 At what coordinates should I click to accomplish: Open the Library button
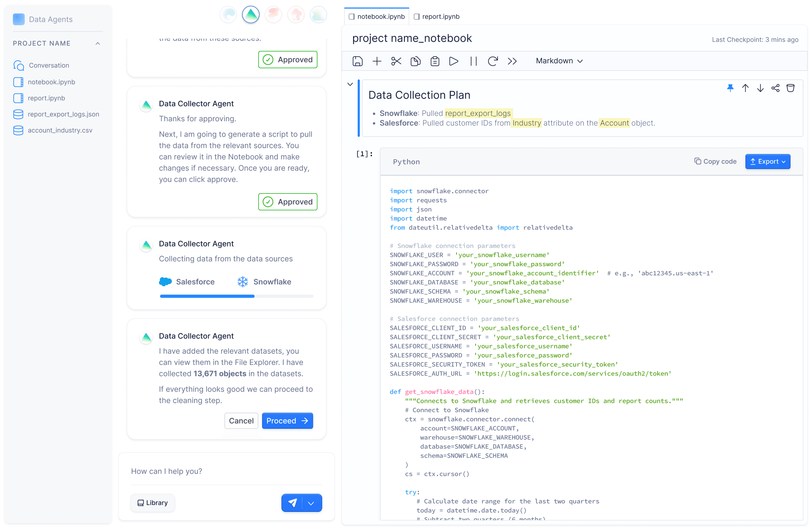153,503
